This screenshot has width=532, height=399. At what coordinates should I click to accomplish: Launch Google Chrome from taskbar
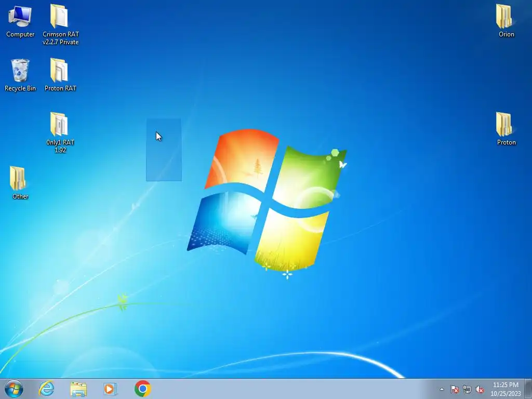tap(142, 389)
